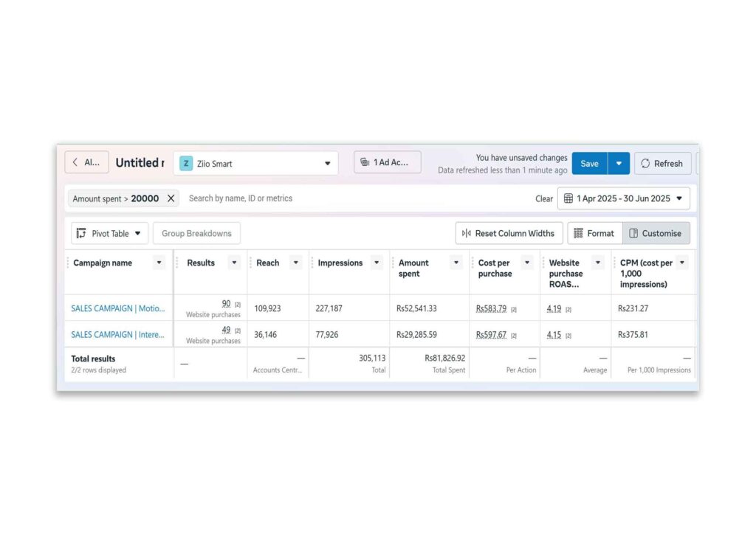Open Results column menu arrow
The height and width of the screenshot is (537, 756).
234,263
